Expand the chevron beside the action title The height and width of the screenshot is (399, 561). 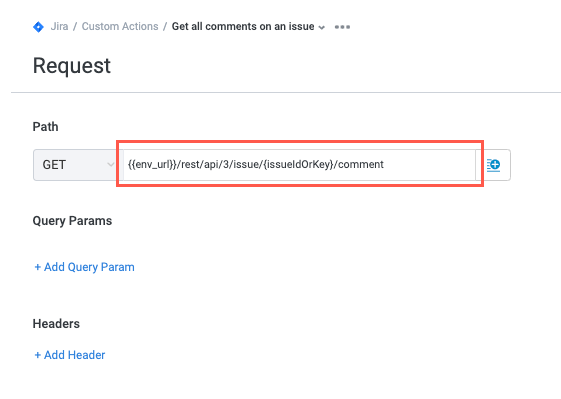pos(322,28)
